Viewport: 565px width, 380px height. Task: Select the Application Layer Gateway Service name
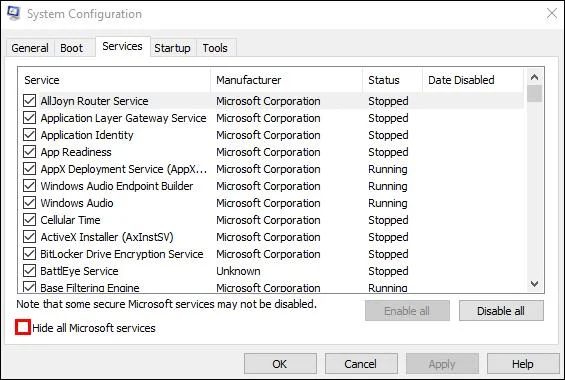123,118
